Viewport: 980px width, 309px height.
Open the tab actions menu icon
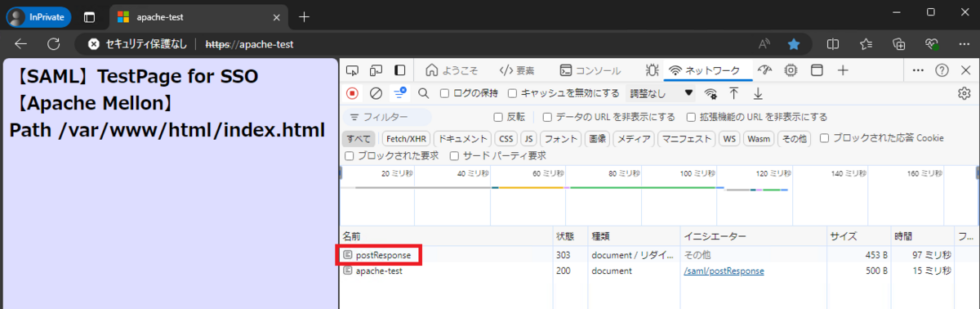pos(89,16)
